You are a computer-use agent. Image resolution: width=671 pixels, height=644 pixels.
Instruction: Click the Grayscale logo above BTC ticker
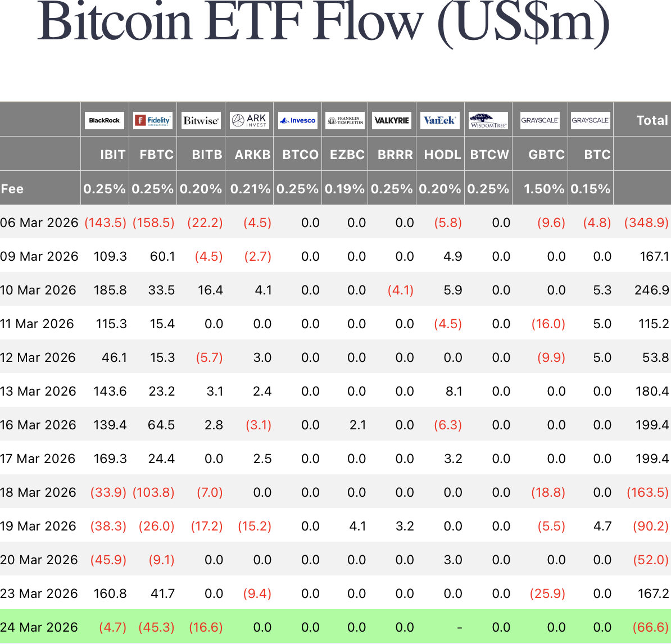pos(591,120)
